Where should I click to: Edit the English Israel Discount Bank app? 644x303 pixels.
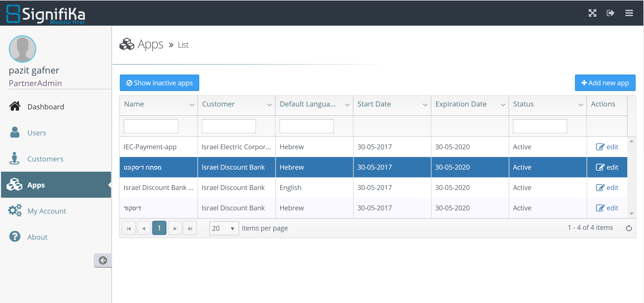(607, 188)
